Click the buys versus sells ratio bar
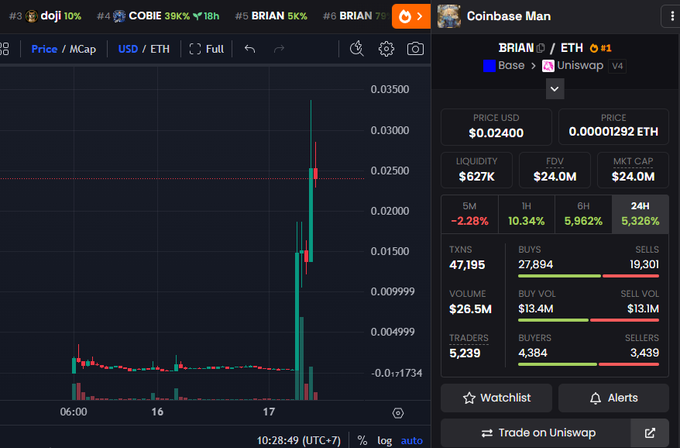 [x=588, y=276]
